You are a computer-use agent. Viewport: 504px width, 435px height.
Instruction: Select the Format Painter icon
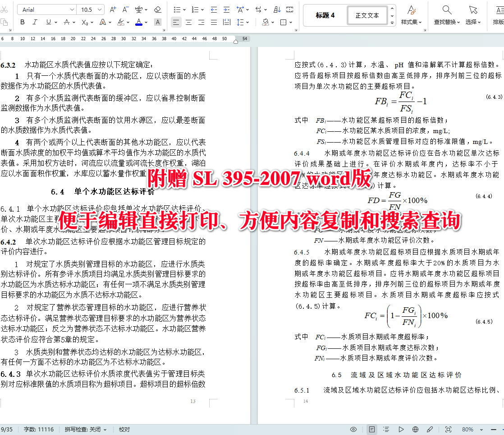click(5, 23)
